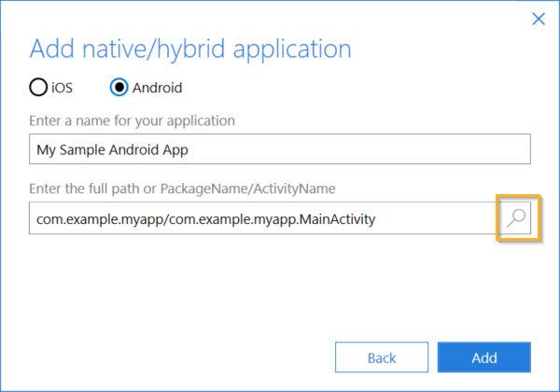Click the "iOS" platform label
The height and width of the screenshot is (392, 560).
pyautogui.click(x=62, y=89)
